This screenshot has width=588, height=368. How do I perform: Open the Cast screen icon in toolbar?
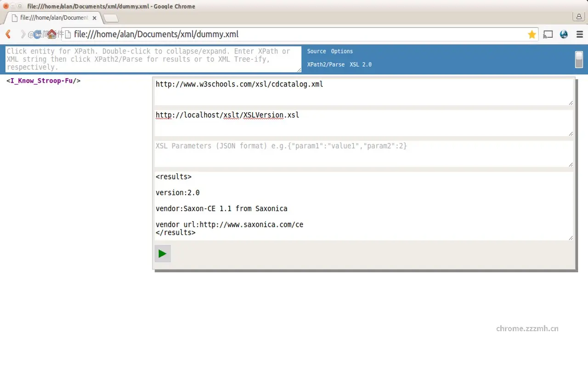click(x=548, y=34)
